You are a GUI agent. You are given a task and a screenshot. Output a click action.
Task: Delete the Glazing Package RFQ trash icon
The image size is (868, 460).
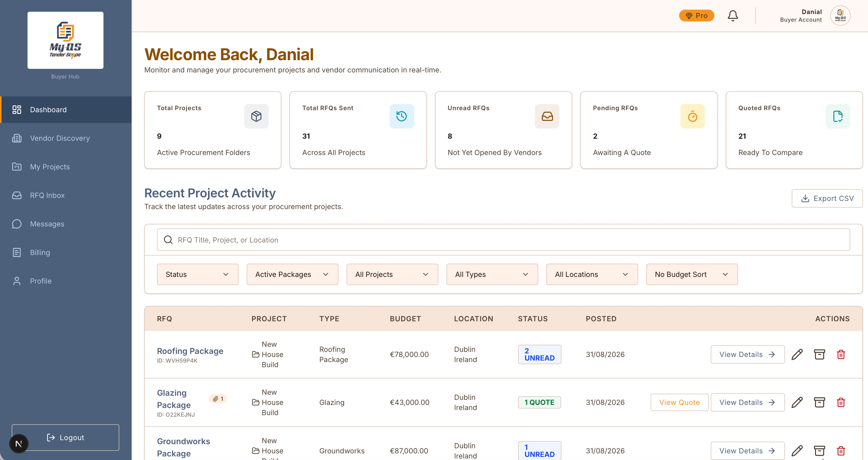(841, 402)
